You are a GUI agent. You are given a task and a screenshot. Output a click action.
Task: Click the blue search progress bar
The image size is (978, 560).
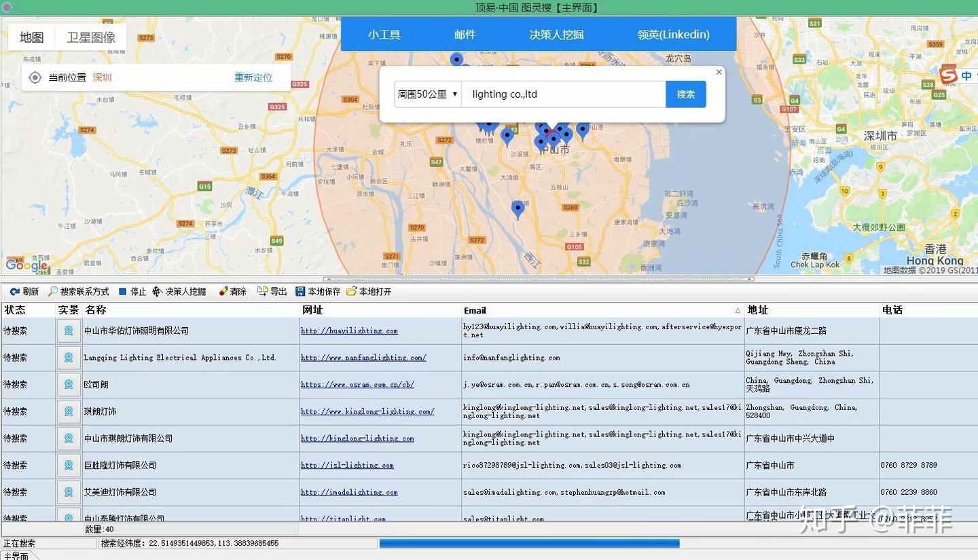pos(529,543)
